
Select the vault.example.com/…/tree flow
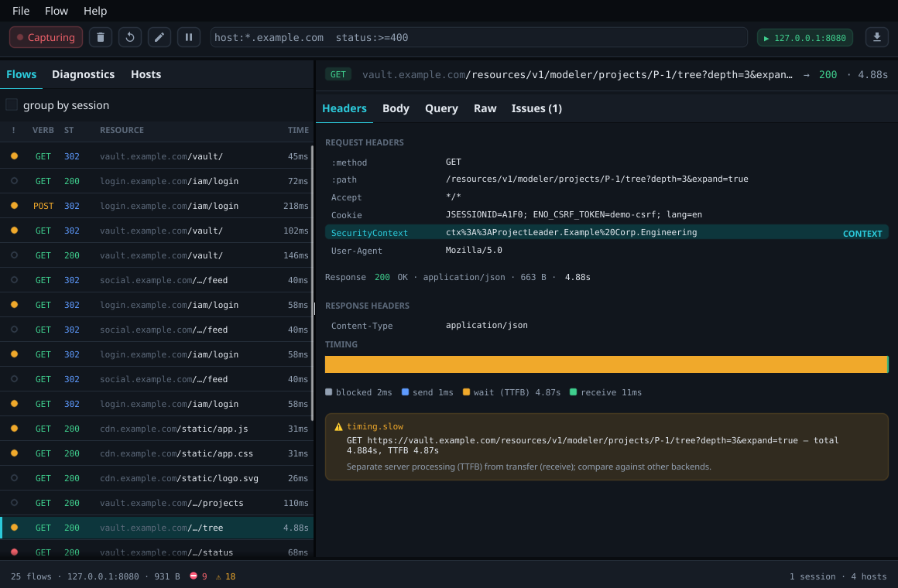156,528
